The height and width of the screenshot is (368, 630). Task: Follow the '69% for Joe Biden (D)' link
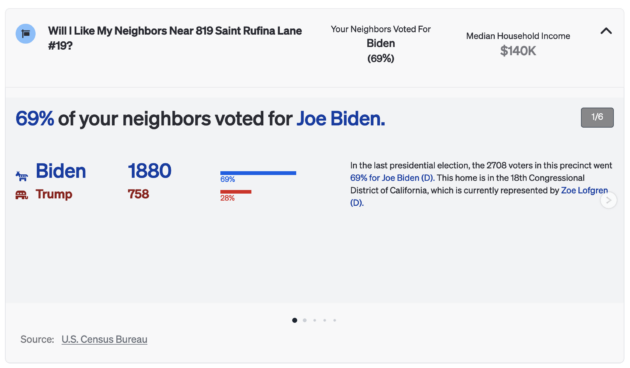392,178
